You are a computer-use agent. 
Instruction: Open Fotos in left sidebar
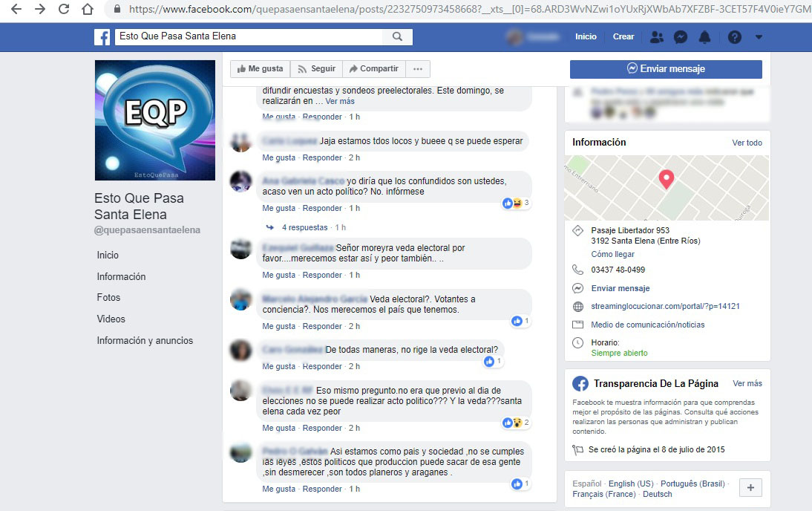[x=108, y=297]
